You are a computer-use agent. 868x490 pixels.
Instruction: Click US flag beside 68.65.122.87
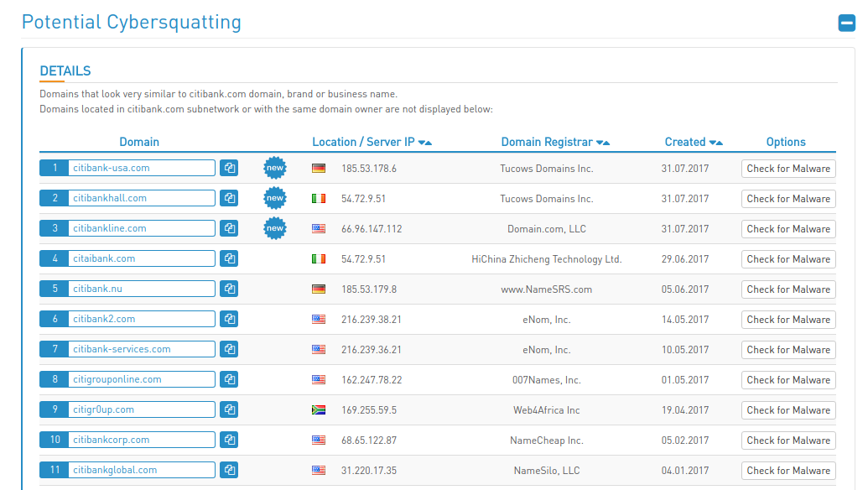tap(319, 440)
